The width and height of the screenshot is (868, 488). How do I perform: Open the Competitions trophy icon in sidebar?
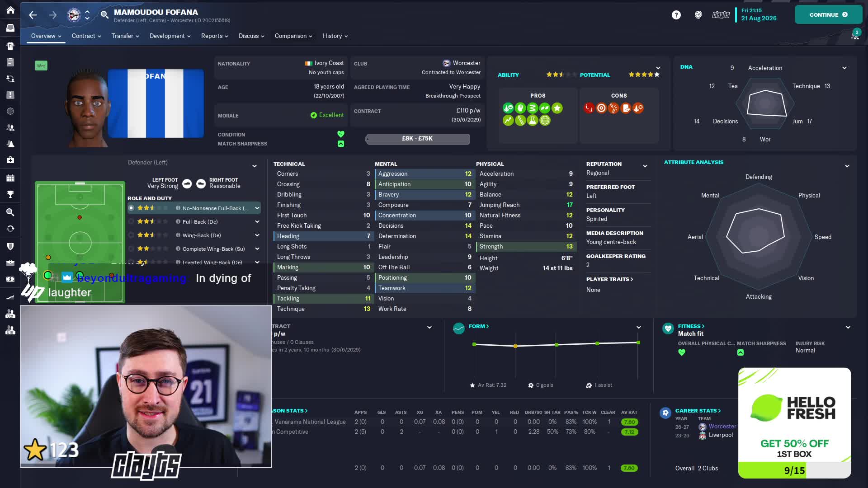(10, 194)
